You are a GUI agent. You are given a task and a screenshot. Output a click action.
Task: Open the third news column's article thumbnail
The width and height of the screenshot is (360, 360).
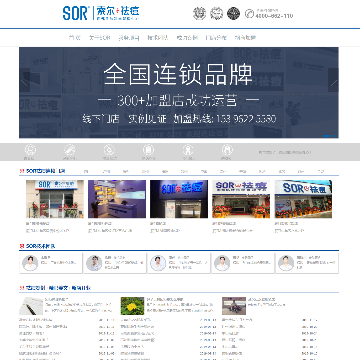234,306
